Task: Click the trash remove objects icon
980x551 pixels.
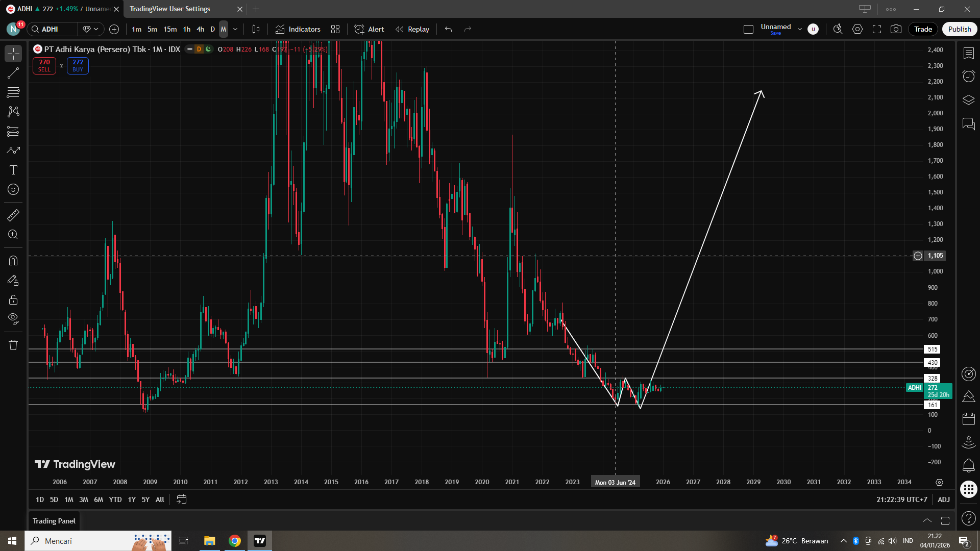Action: (x=13, y=345)
